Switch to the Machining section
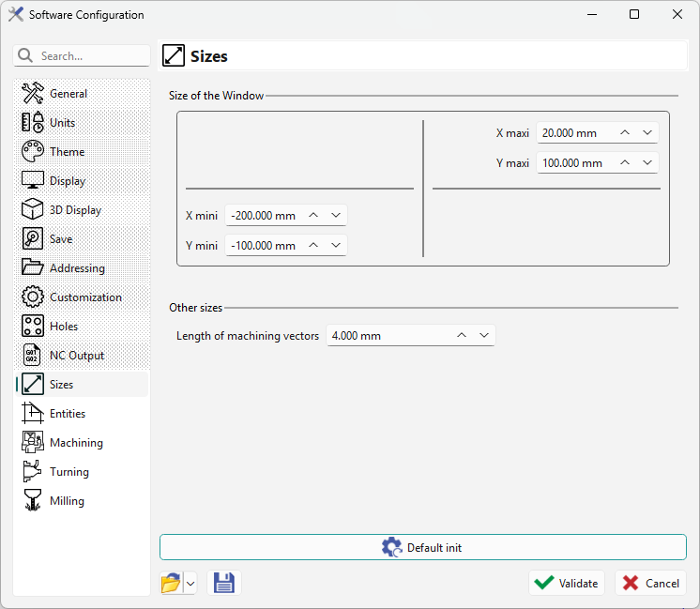The width and height of the screenshot is (700, 609). click(76, 443)
